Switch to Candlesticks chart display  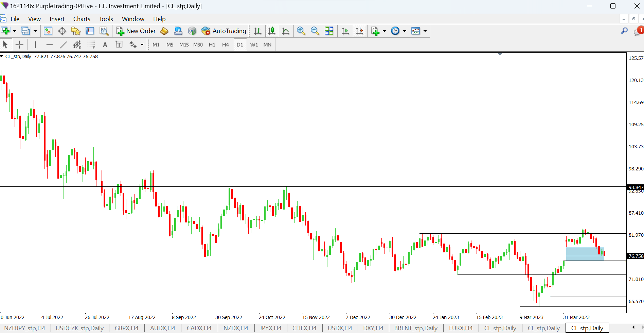(x=271, y=31)
